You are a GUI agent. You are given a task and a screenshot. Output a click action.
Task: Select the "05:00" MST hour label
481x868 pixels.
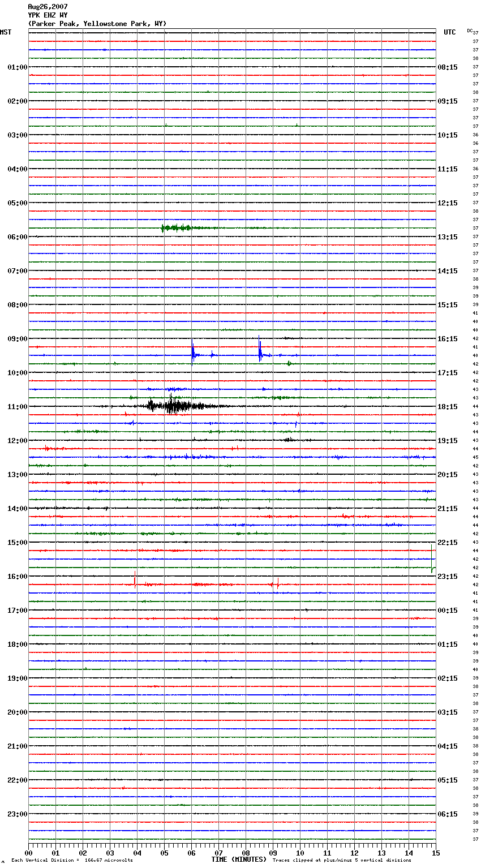(18, 203)
